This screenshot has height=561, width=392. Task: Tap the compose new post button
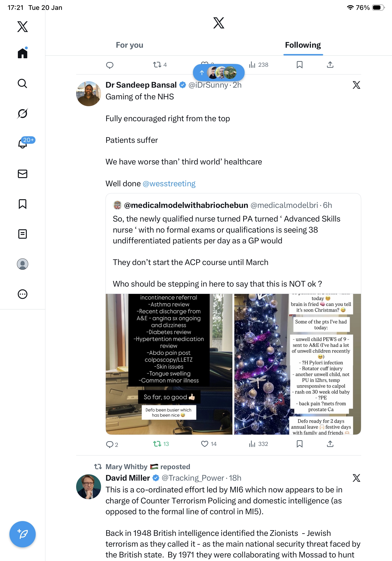tap(23, 534)
